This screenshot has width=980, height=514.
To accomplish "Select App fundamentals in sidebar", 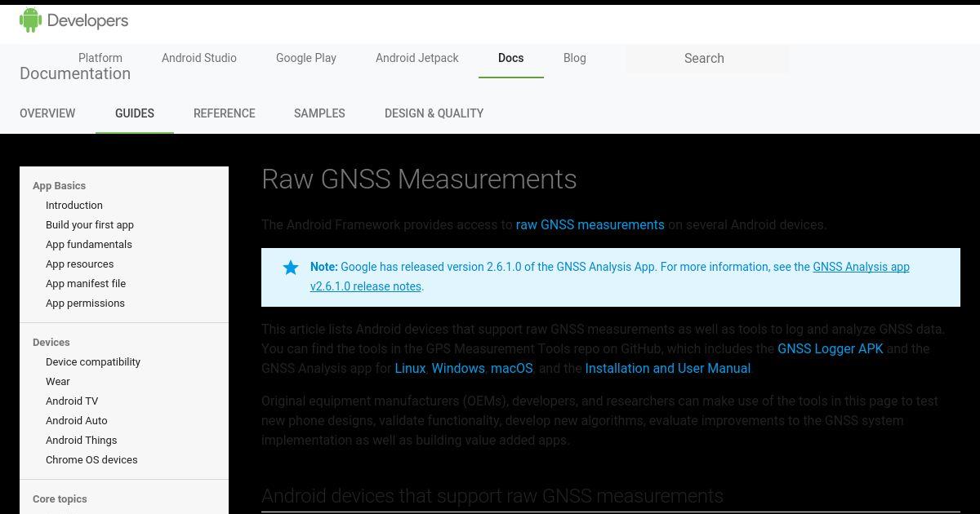I will [89, 245].
